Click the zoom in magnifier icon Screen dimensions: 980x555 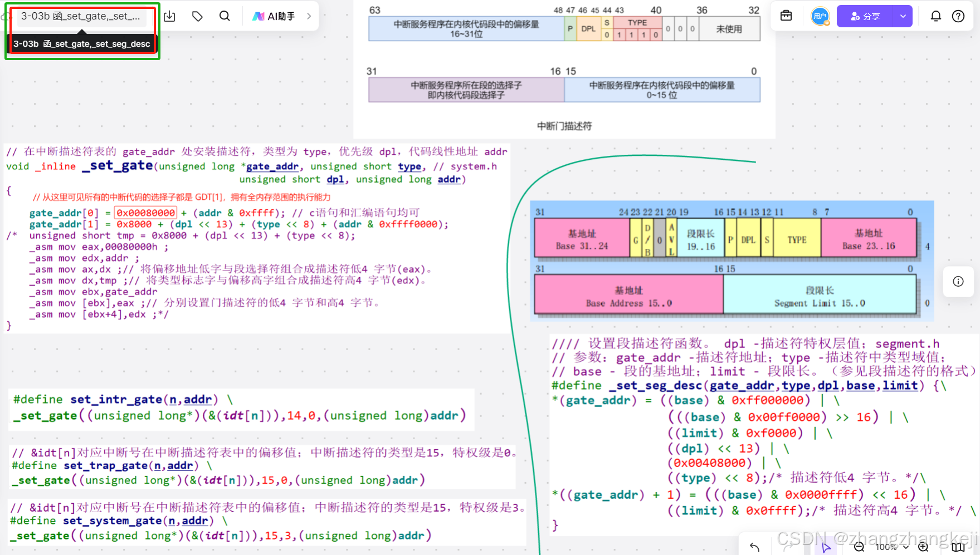(923, 547)
